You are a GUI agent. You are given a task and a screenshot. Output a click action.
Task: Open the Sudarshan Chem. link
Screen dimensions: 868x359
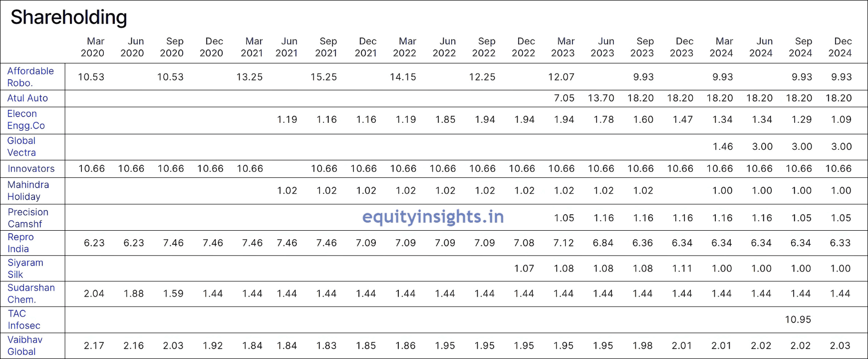[31, 294]
